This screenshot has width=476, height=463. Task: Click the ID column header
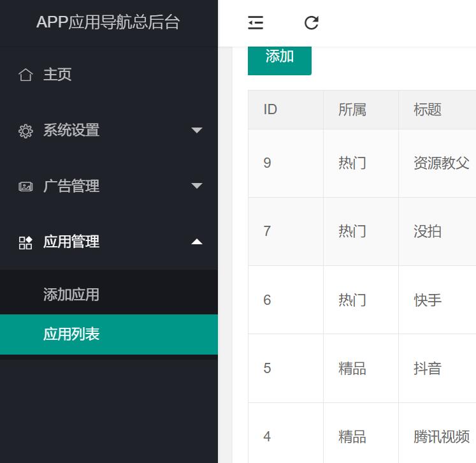click(270, 110)
